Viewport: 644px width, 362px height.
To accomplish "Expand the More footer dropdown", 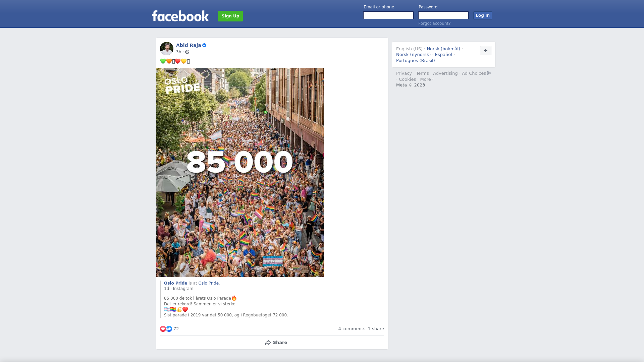I will tap(427, 79).
